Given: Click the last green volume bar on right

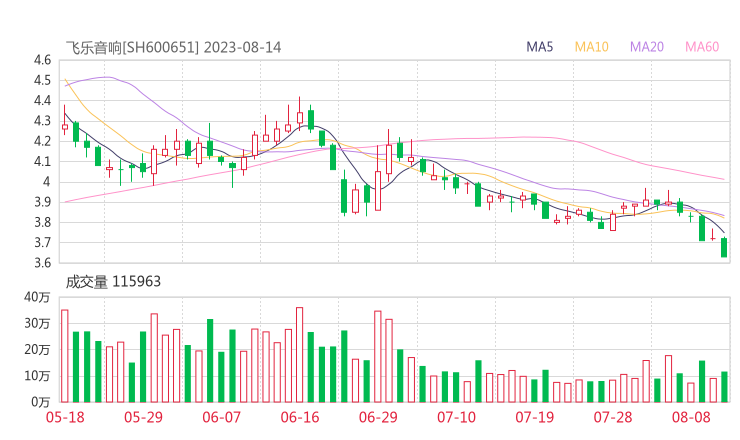Looking at the screenshot, I should [724, 387].
